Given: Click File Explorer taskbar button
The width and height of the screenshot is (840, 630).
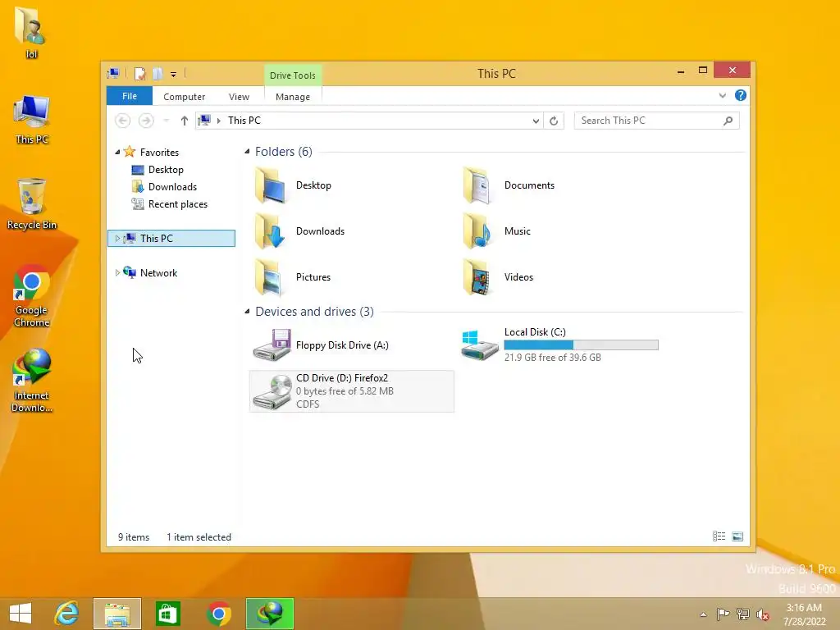Looking at the screenshot, I should click(117, 614).
